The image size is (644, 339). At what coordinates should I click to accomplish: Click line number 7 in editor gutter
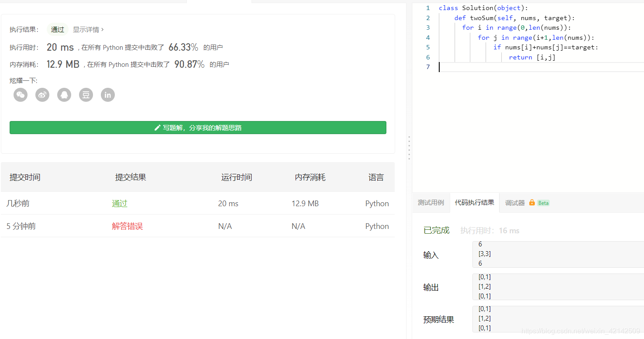[x=428, y=67]
